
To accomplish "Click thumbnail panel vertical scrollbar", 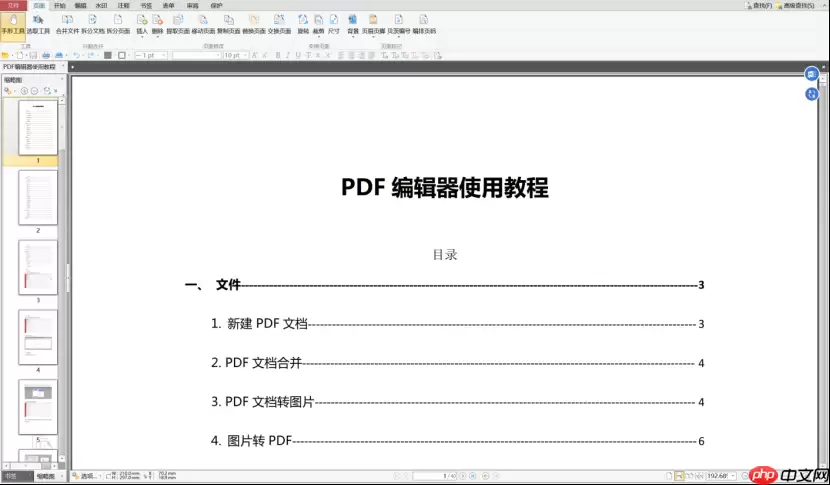I will point(62,279).
